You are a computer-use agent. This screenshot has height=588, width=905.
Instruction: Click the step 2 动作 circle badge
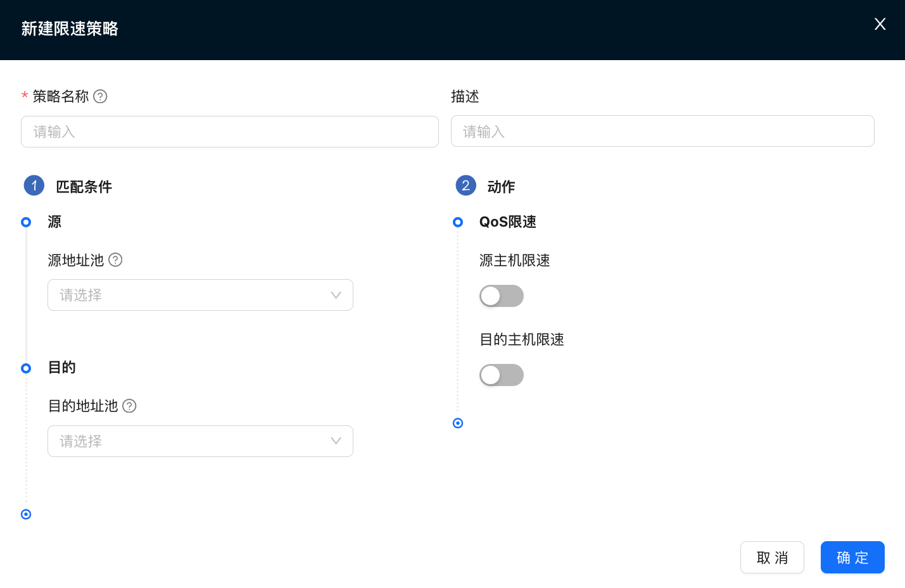465,185
